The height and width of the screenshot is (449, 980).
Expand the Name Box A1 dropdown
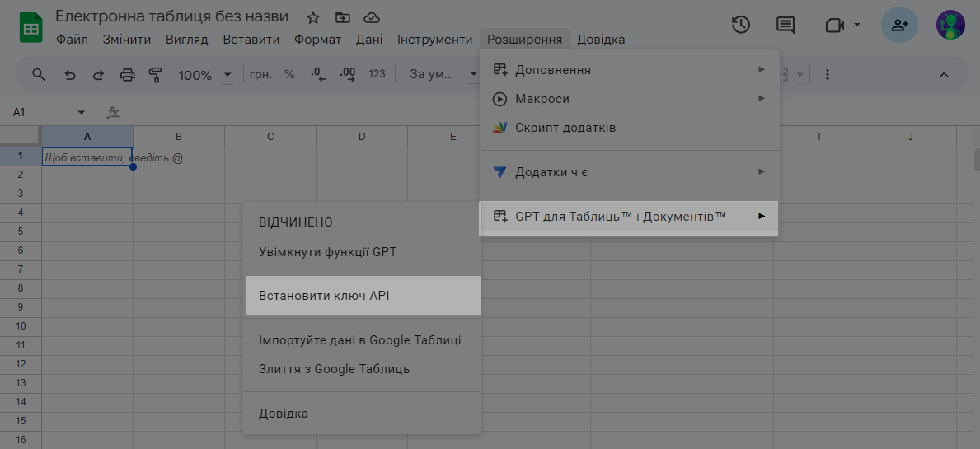click(x=81, y=112)
